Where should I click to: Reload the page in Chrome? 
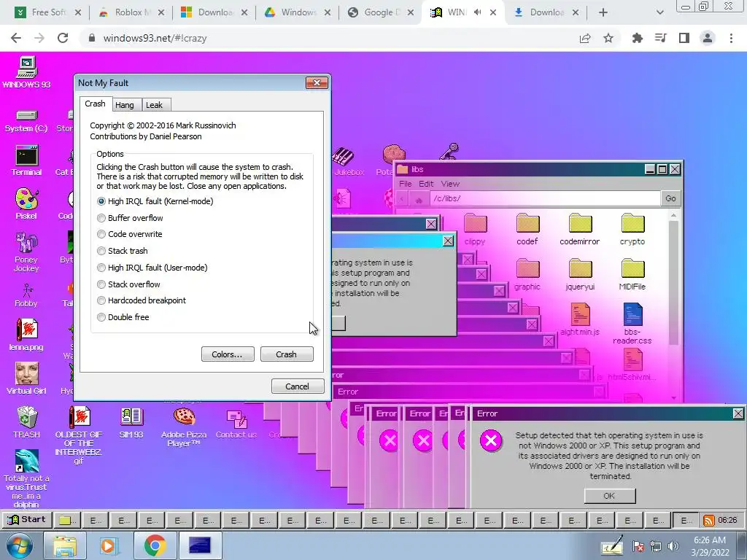pos(63,38)
